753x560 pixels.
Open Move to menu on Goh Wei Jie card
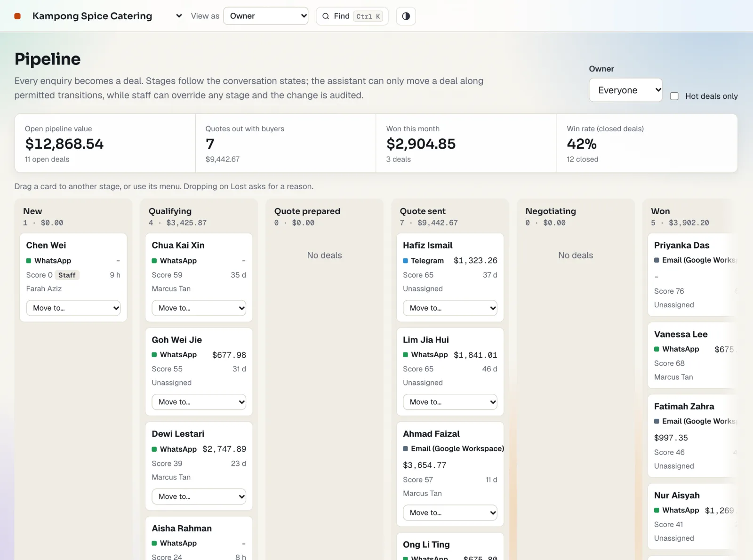point(199,402)
